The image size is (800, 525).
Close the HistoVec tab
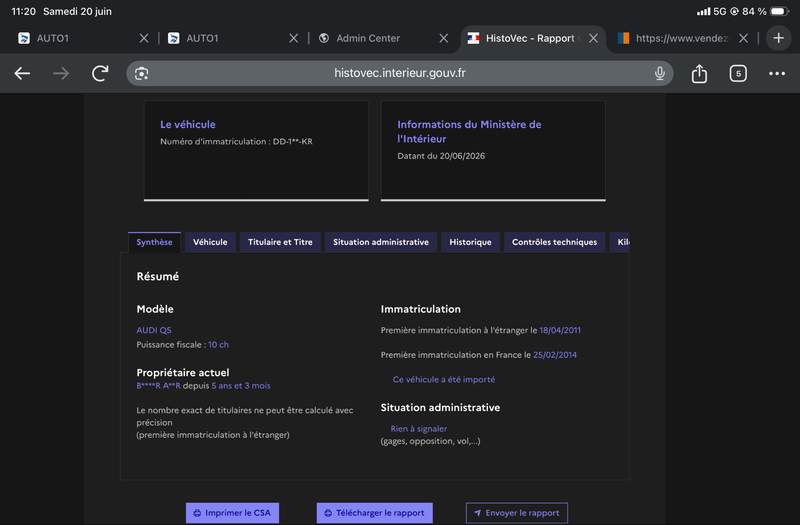pos(593,38)
